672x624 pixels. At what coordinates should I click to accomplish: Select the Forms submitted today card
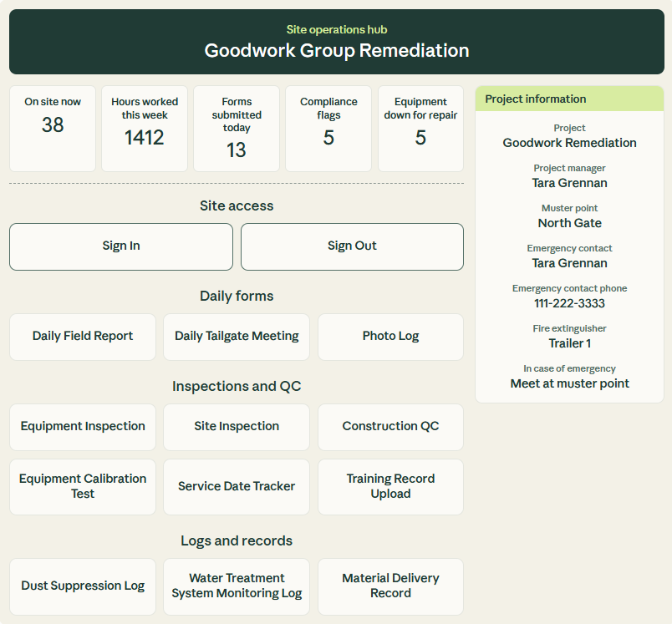[x=237, y=129]
